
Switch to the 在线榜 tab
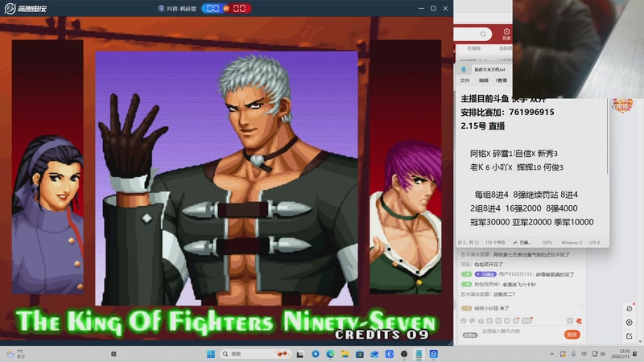point(473,48)
